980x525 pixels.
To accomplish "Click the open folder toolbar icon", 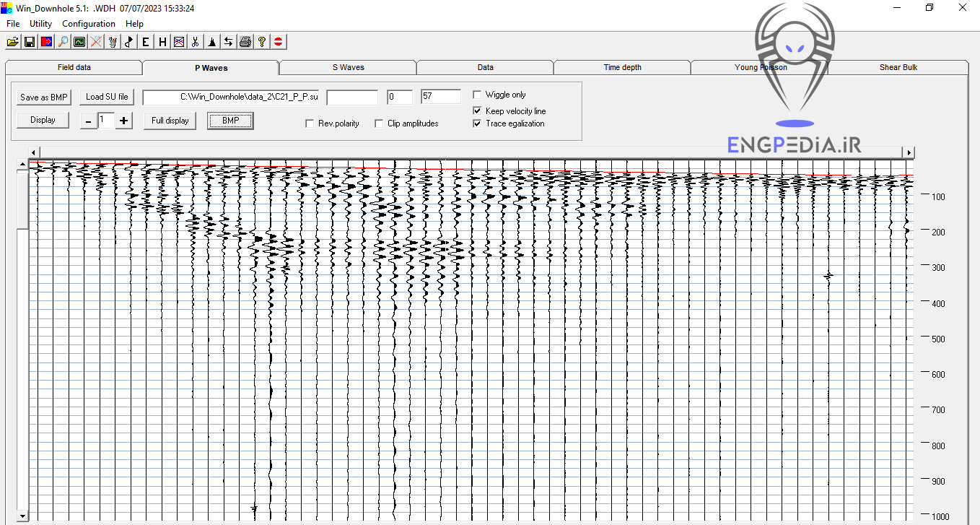I will click(x=12, y=42).
